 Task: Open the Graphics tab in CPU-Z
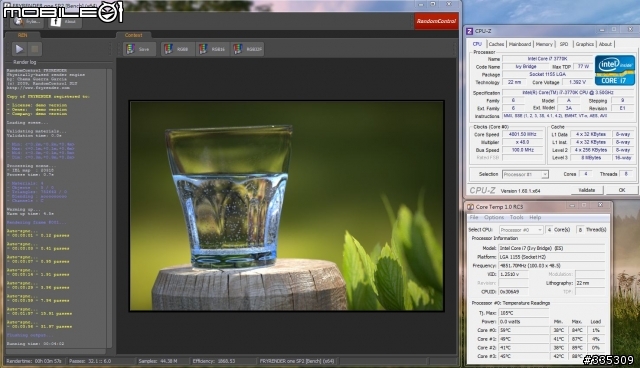click(584, 44)
